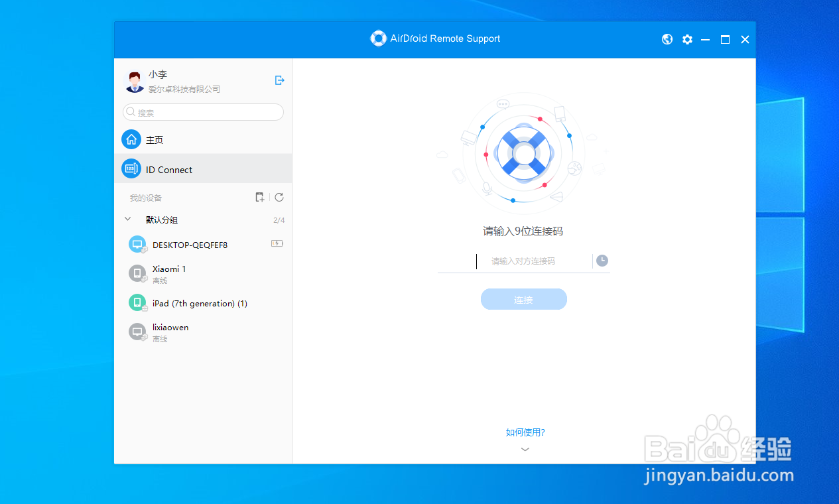Click the grey lixiaowen computer icon
Viewport: 839px width, 504px height.
pyautogui.click(x=137, y=332)
